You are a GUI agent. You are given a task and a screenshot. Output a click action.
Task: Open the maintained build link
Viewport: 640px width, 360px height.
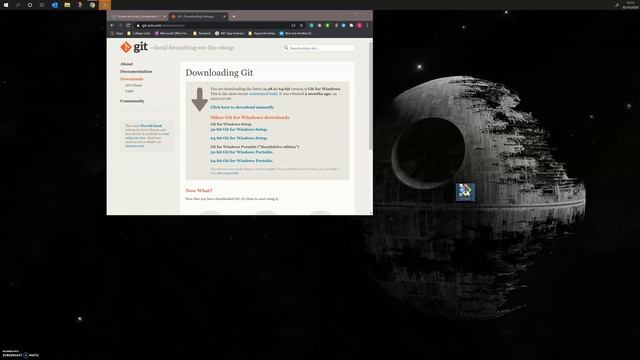263,93
